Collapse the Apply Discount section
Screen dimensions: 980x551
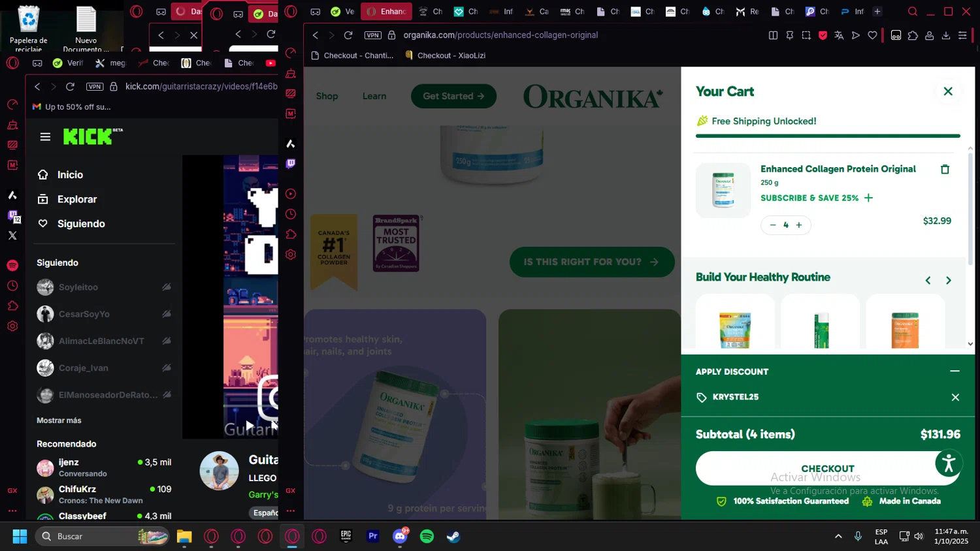[x=955, y=371]
